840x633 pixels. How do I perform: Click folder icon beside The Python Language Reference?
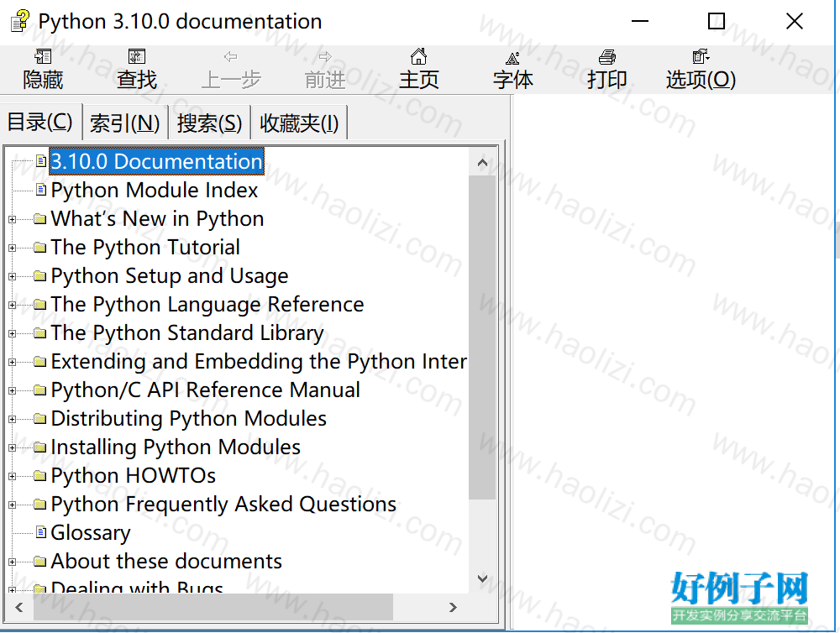point(39,304)
